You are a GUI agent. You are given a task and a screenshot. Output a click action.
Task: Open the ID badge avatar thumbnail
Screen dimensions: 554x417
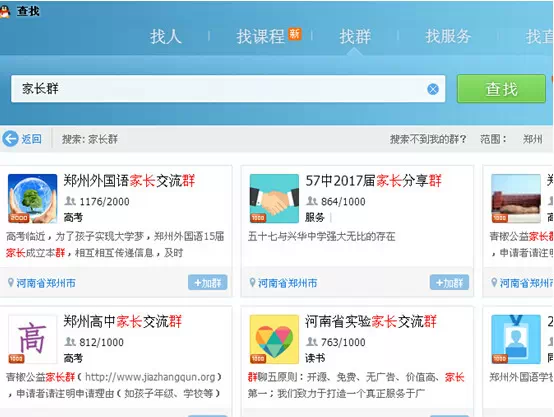click(516, 339)
